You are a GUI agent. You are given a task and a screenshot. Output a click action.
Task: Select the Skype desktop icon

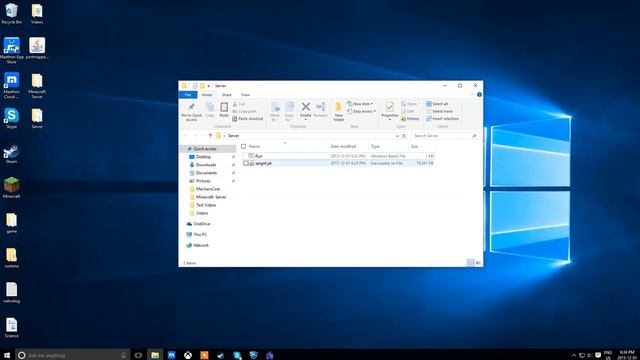(x=11, y=118)
